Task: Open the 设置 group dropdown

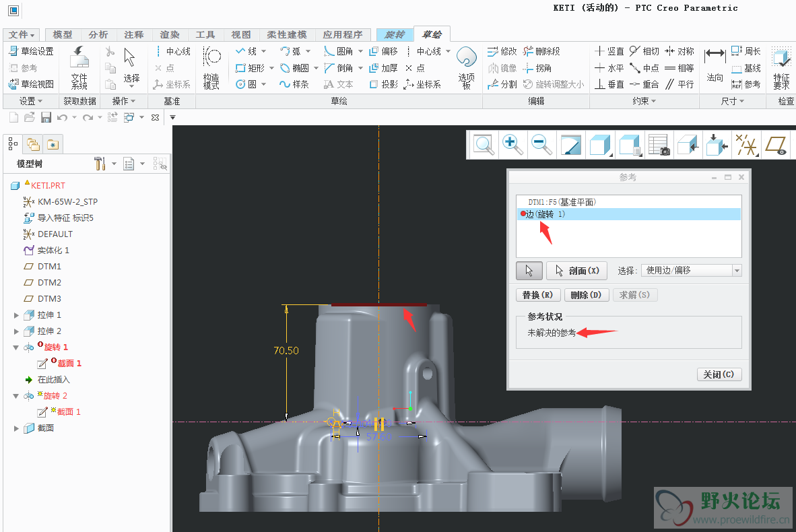Action: click(x=31, y=101)
